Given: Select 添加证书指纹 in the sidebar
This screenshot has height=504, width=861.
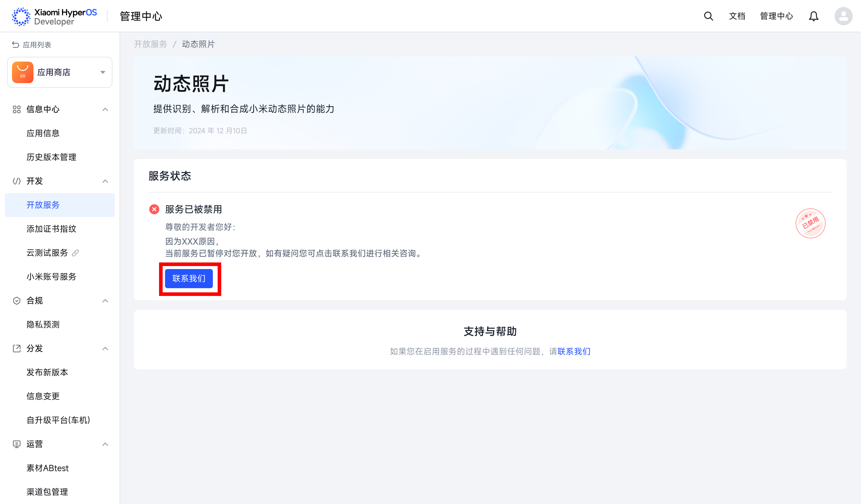Looking at the screenshot, I should (x=51, y=229).
